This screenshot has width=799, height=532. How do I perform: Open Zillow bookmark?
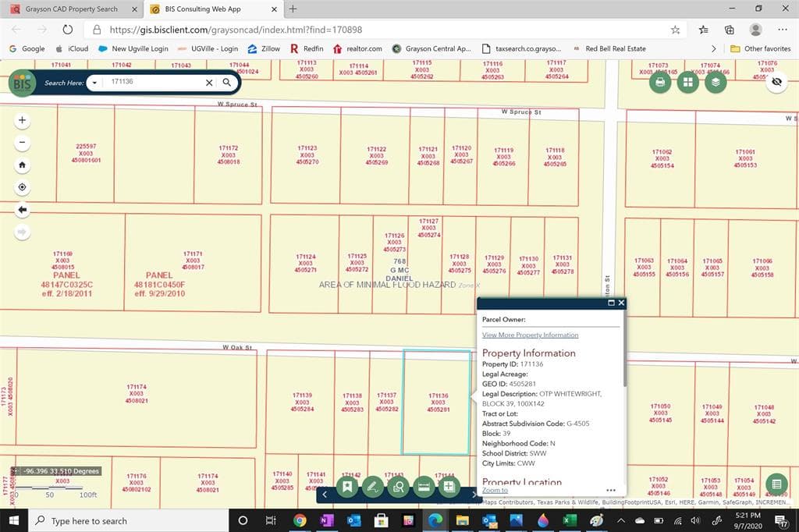click(x=264, y=49)
